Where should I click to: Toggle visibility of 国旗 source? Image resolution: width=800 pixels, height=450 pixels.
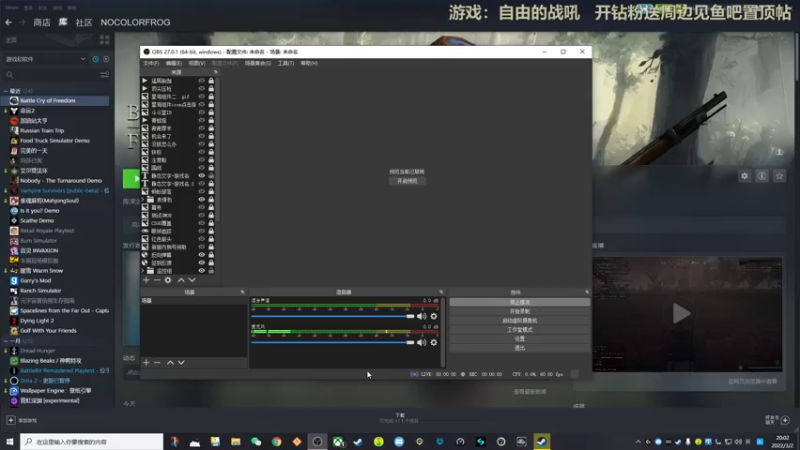[202, 167]
